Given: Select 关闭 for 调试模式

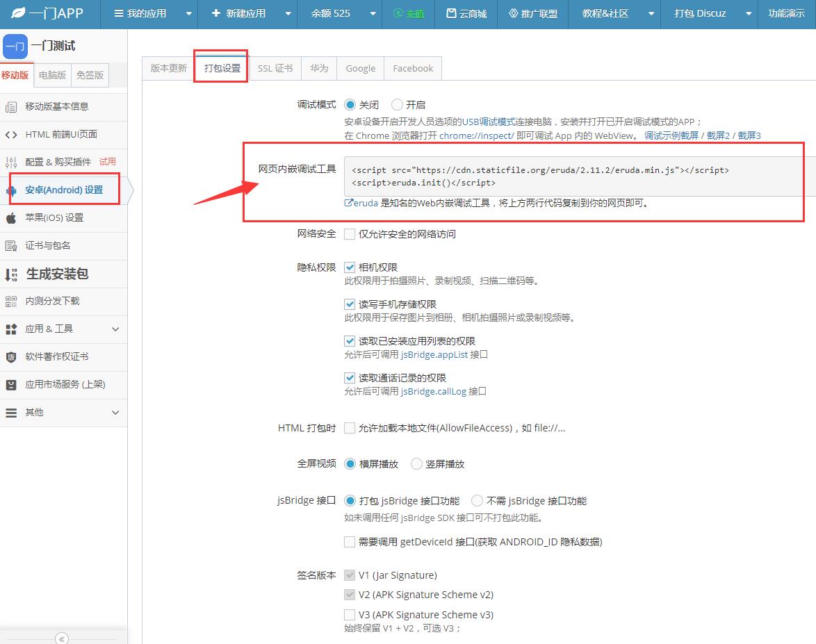Looking at the screenshot, I should (x=350, y=105).
